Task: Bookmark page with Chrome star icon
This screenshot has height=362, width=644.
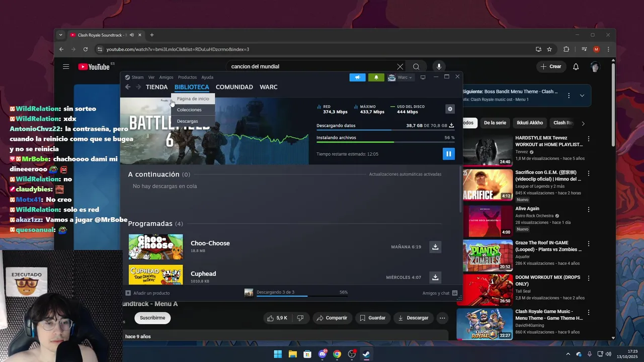Action: click(549, 49)
